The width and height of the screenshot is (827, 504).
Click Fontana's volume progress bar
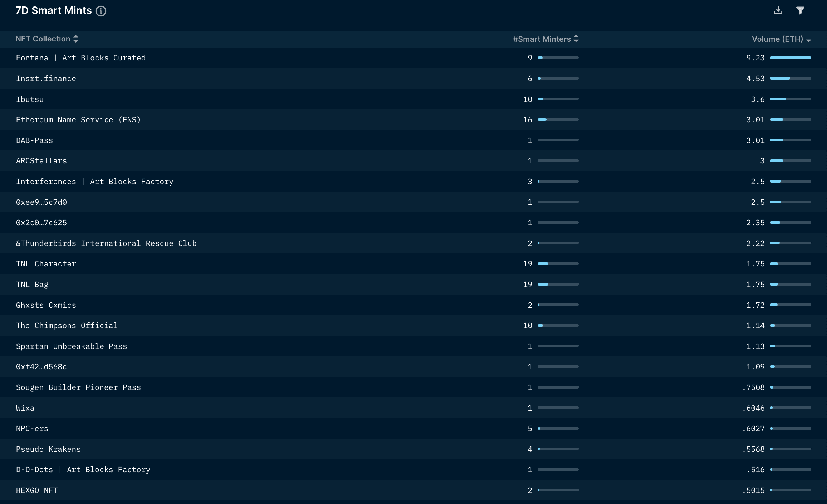click(791, 58)
